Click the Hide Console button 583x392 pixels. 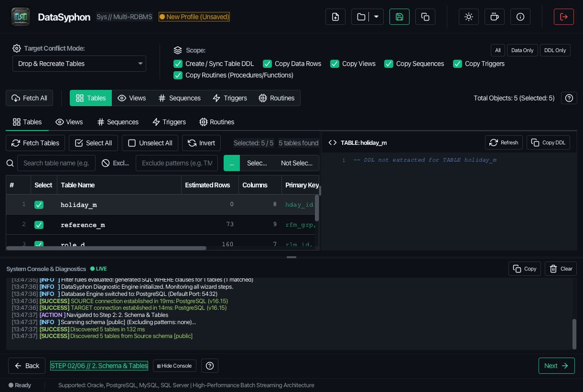pyautogui.click(x=174, y=366)
